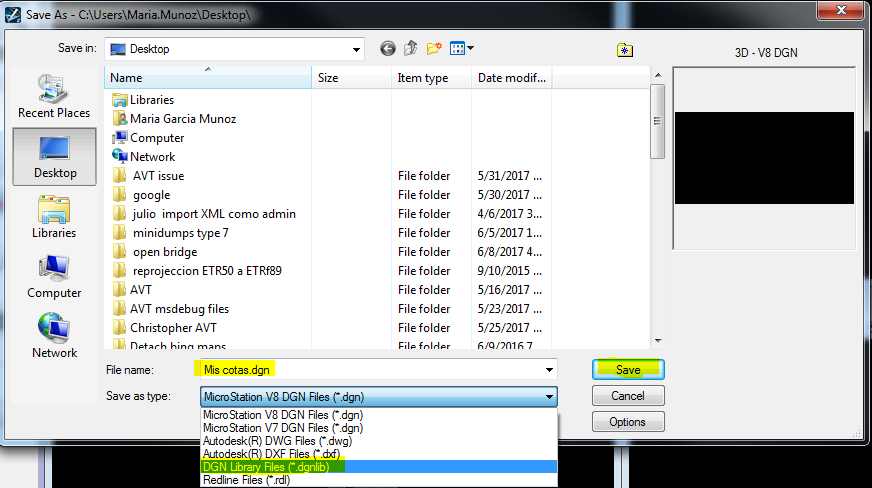Open the Options button
The height and width of the screenshot is (488, 872).
point(628,422)
